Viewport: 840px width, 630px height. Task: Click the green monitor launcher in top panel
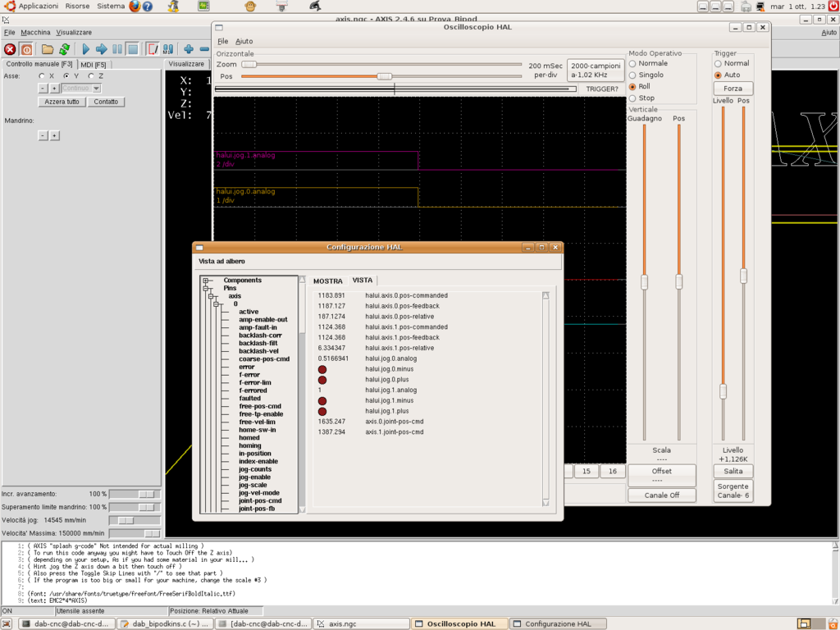(203, 6)
